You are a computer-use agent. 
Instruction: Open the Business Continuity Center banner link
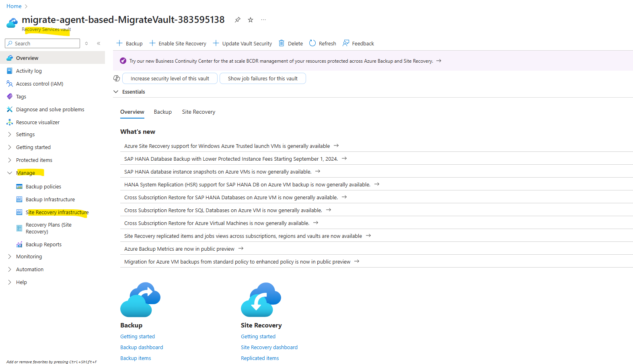click(285, 61)
